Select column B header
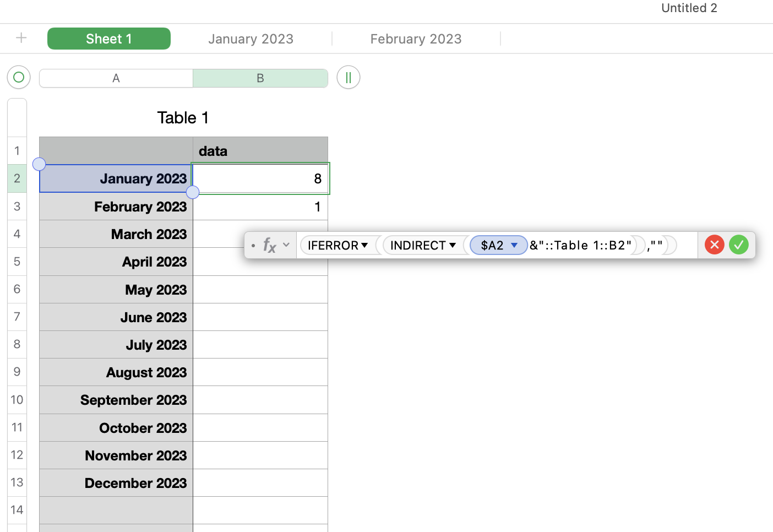 point(260,78)
